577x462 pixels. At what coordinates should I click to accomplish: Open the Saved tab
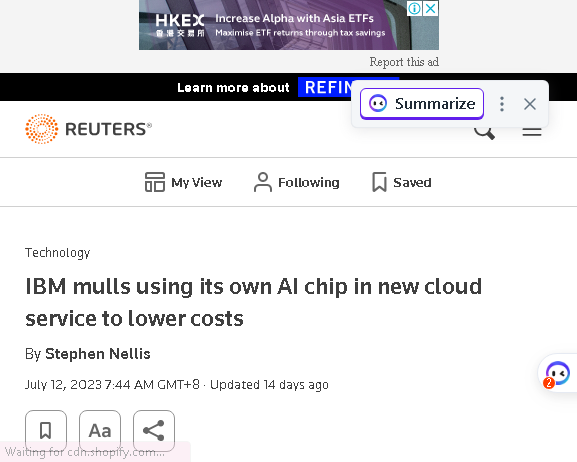tap(401, 182)
